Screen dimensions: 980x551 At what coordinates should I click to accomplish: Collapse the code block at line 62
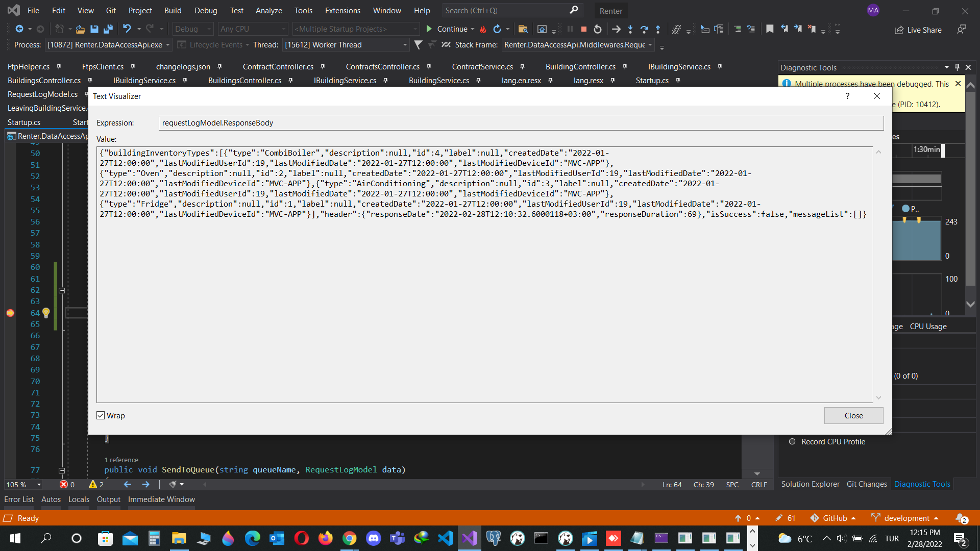coord(62,290)
